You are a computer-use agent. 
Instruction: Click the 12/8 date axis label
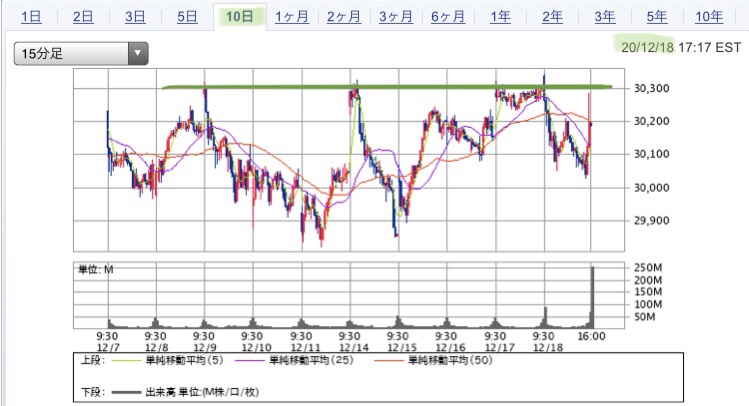[x=156, y=347]
